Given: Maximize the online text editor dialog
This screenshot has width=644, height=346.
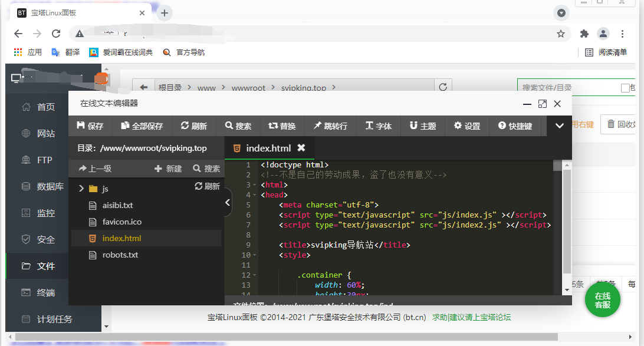Looking at the screenshot, I should pyautogui.click(x=543, y=104).
